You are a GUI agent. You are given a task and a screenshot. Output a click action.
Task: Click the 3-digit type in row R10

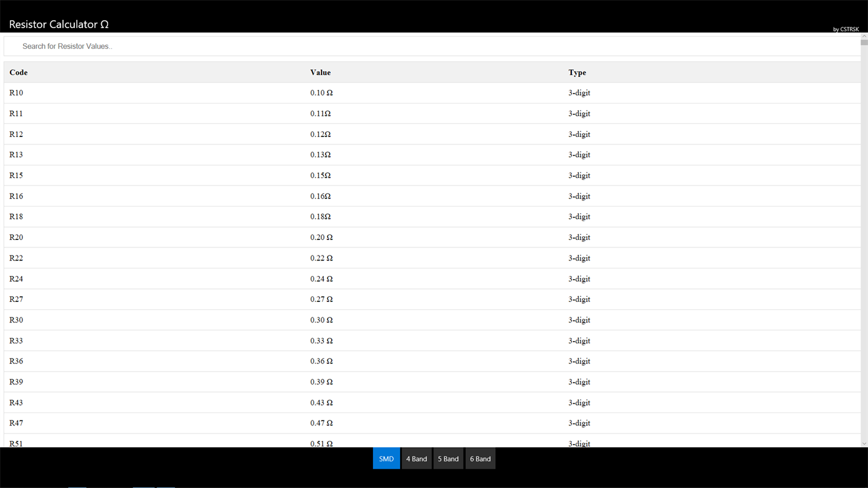pos(579,93)
